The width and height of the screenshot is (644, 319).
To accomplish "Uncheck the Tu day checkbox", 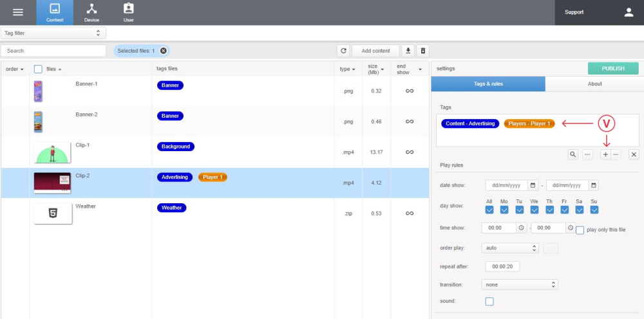I will [519, 210].
